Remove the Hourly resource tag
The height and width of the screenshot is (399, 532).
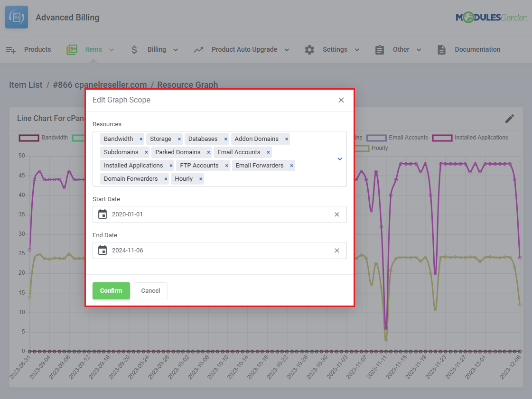pyautogui.click(x=201, y=179)
